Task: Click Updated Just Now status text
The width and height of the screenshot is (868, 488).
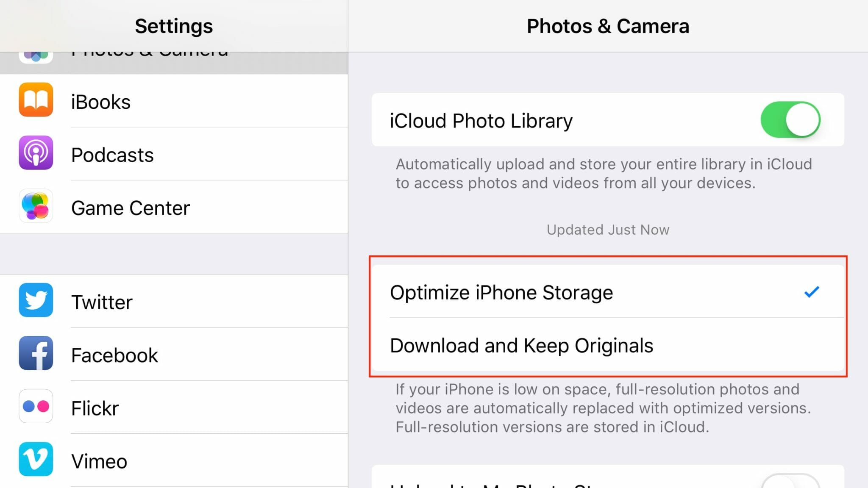Action: (x=608, y=230)
